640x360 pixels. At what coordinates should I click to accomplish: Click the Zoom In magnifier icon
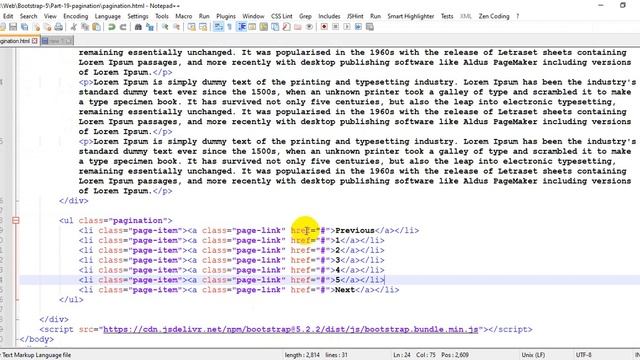(x=165, y=27)
